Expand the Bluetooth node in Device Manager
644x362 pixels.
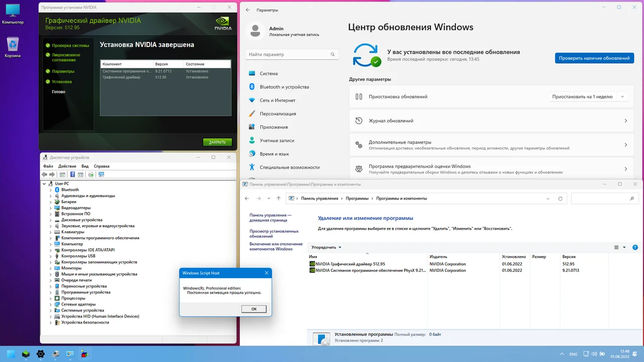51,190
